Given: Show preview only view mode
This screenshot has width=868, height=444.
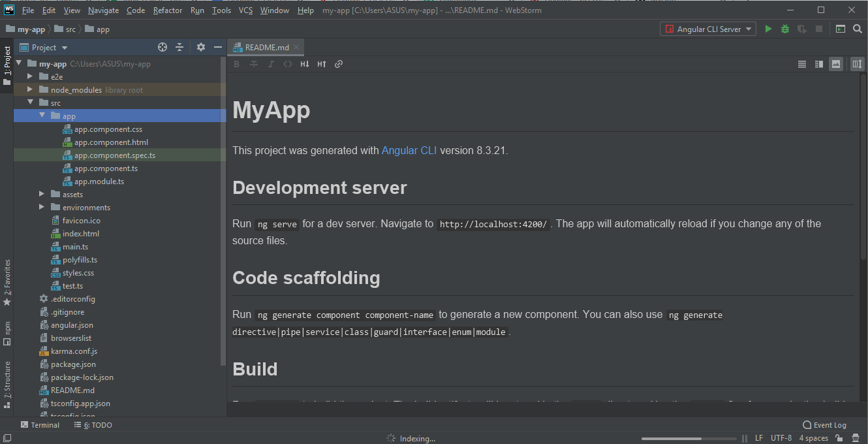Looking at the screenshot, I should [x=836, y=64].
